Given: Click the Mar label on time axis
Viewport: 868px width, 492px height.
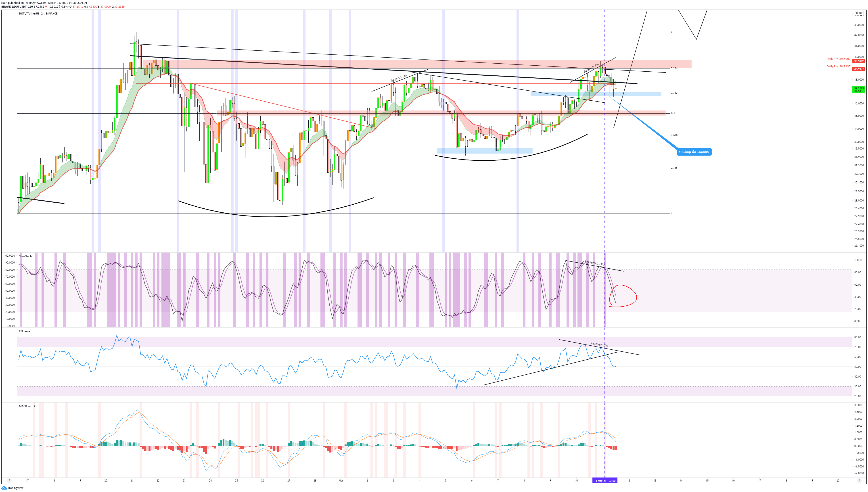Looking at the screenshot, I should [x=341, y=481].
